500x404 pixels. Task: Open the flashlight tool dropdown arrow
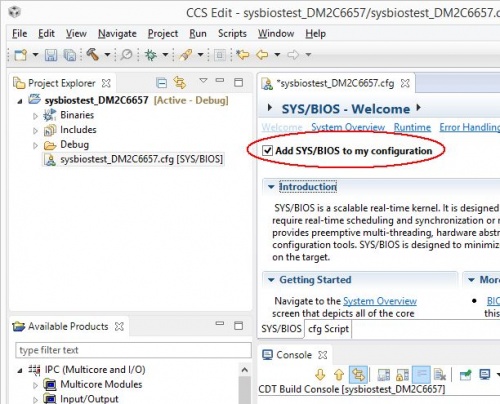tap(201, 54)
